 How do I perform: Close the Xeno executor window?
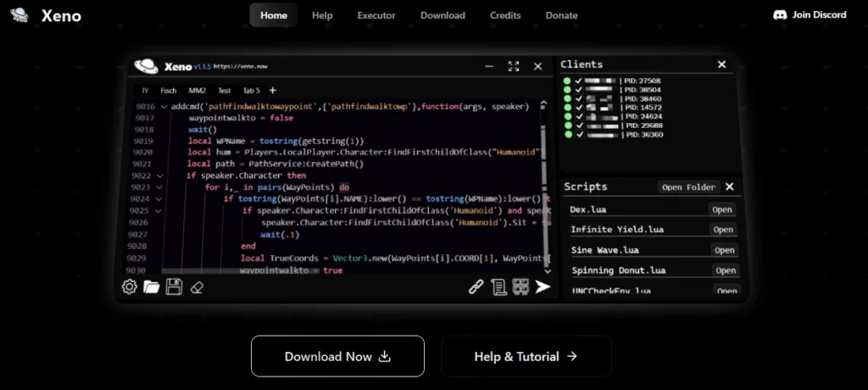537,66
